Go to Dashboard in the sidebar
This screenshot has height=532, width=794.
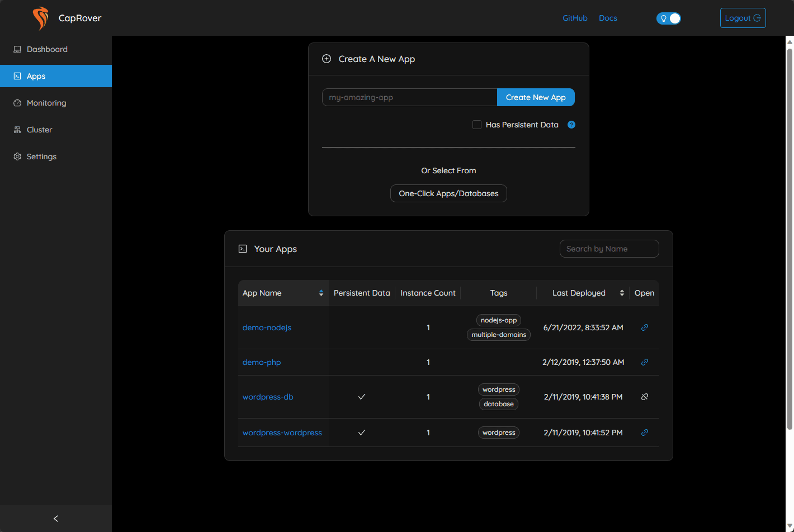pyautogui.click(x=47, y=49)
